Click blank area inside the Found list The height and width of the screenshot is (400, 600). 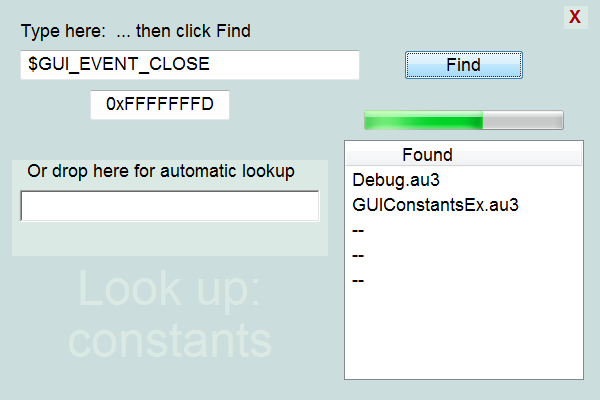click(464, 333)
